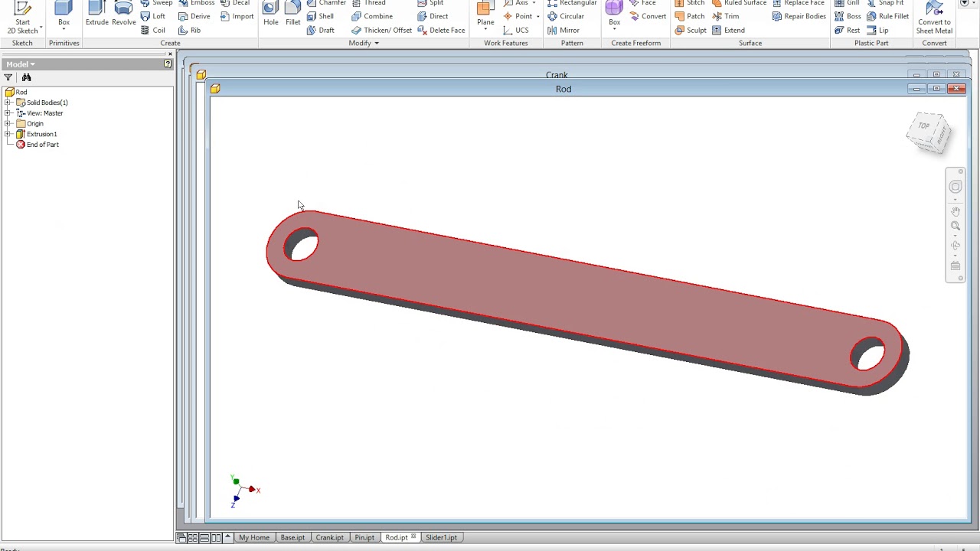
Task: Select the Rod root node
Action: click(x=16, y=92)
